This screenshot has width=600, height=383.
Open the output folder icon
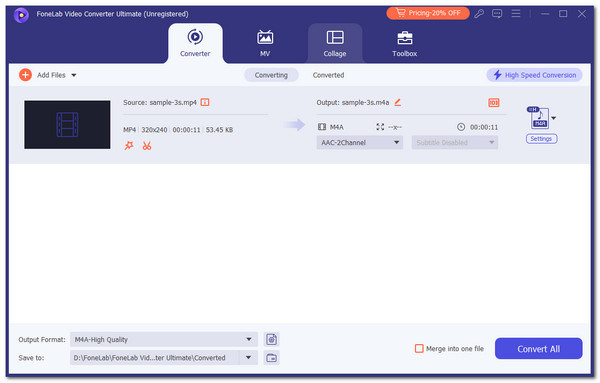pos(271,358)
